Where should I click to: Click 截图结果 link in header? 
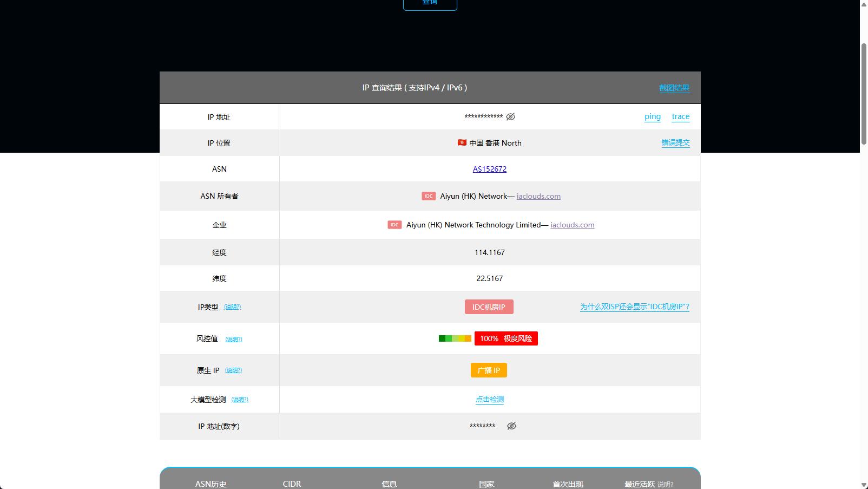pyautogui.click(x=674, y=88)
